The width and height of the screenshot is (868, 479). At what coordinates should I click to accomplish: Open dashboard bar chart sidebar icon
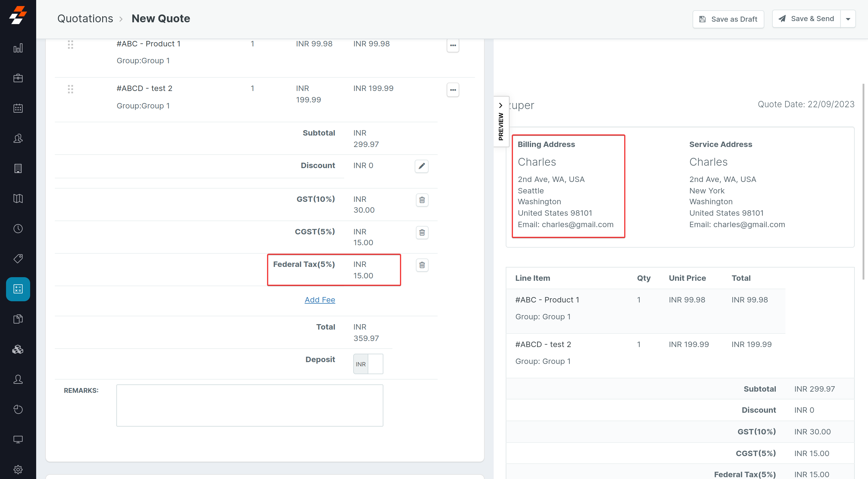18,48
